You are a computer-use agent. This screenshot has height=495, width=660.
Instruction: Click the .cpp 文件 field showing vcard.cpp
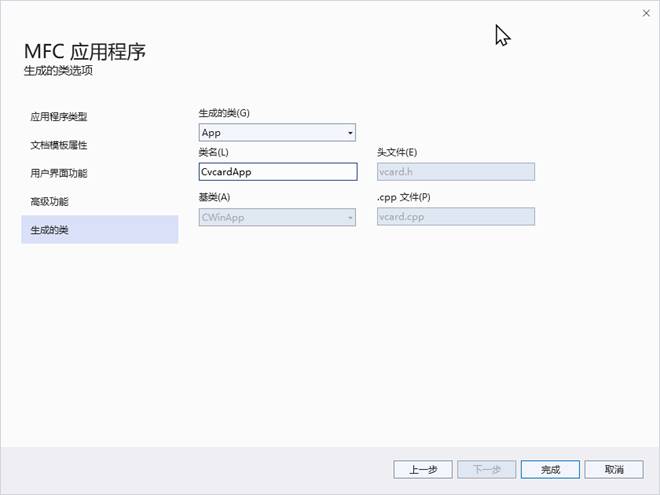tap(455, 217)
